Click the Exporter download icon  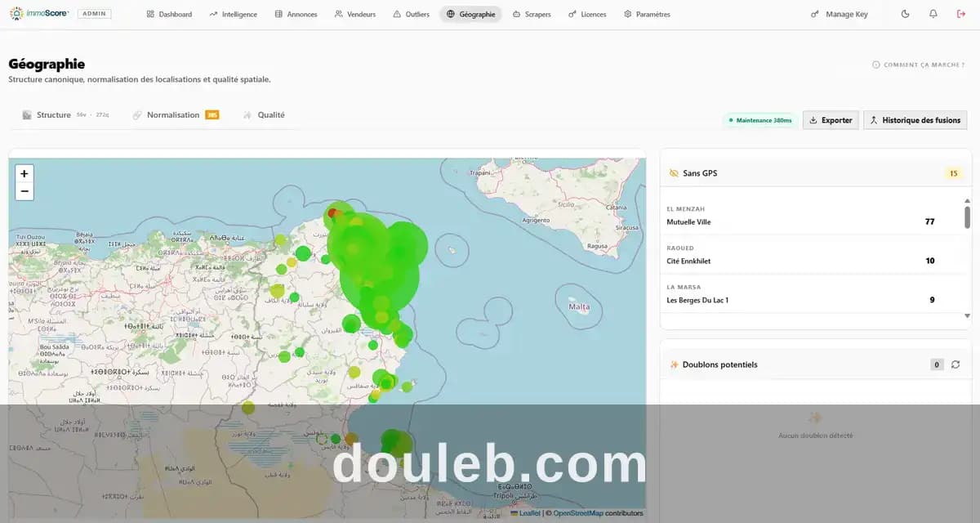click(813, 120)
